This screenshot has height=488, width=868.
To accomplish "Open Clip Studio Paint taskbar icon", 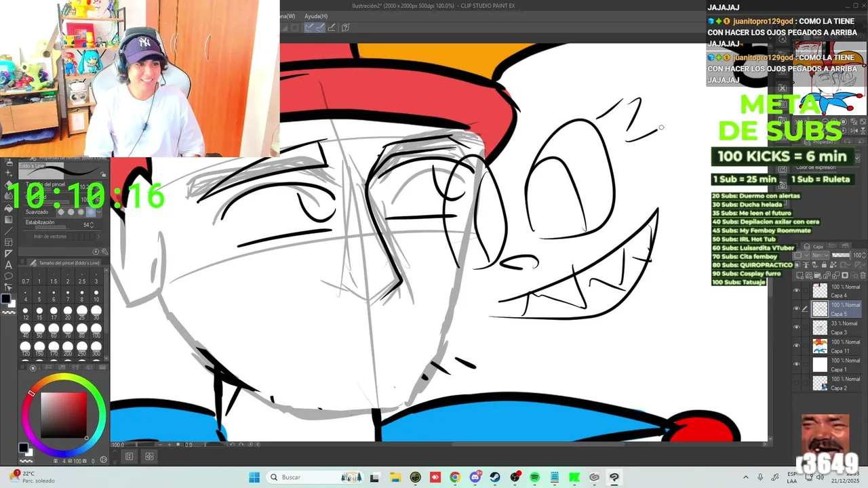I will point(614,477).
